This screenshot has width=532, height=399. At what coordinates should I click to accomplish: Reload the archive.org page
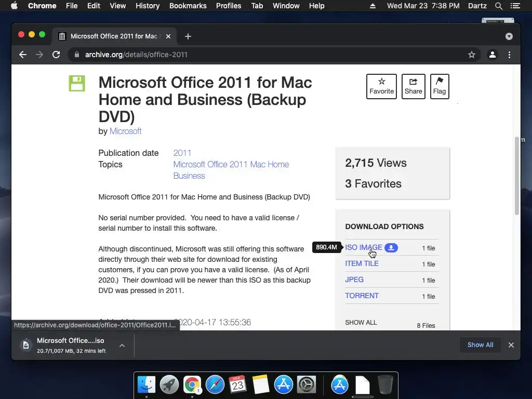[x=56, y=55]
